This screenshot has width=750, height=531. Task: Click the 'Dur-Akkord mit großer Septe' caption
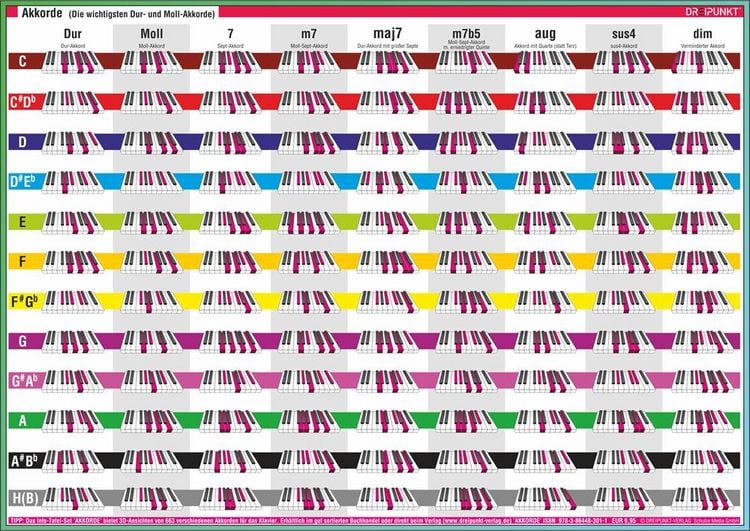point(388,46)
